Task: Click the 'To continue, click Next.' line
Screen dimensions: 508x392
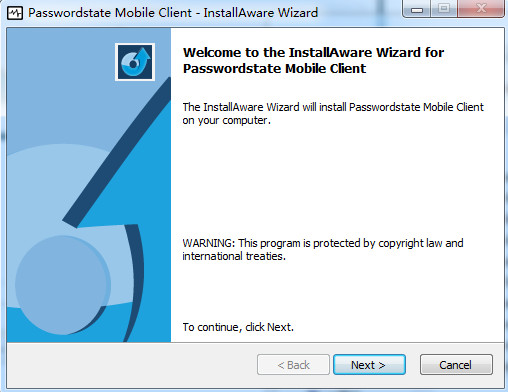Action: 238,327
